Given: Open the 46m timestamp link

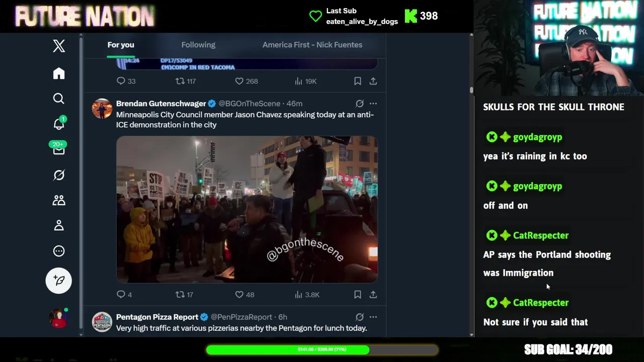Looking at the screenshot, I should pos(294,104).
